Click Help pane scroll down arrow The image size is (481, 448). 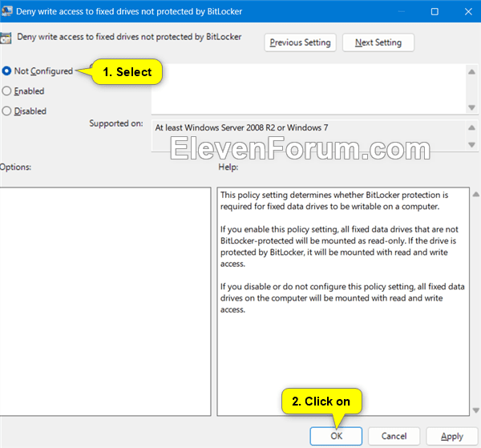475,410
